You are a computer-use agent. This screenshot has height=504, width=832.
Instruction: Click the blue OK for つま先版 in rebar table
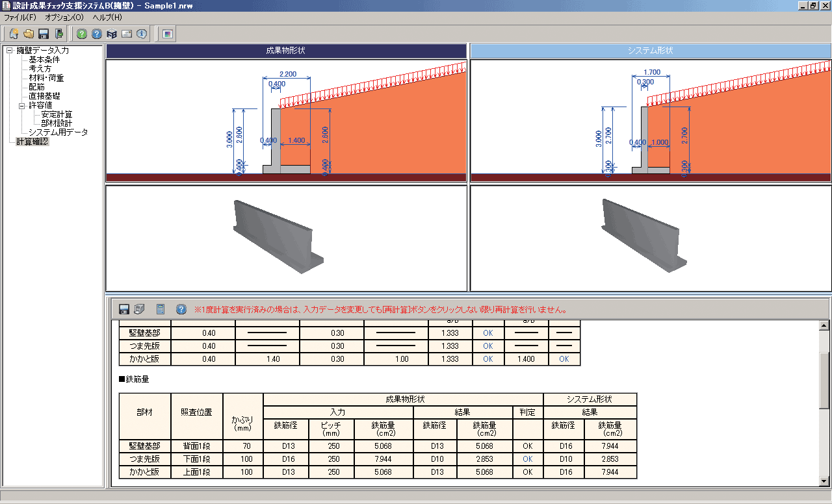pos(527,459)
